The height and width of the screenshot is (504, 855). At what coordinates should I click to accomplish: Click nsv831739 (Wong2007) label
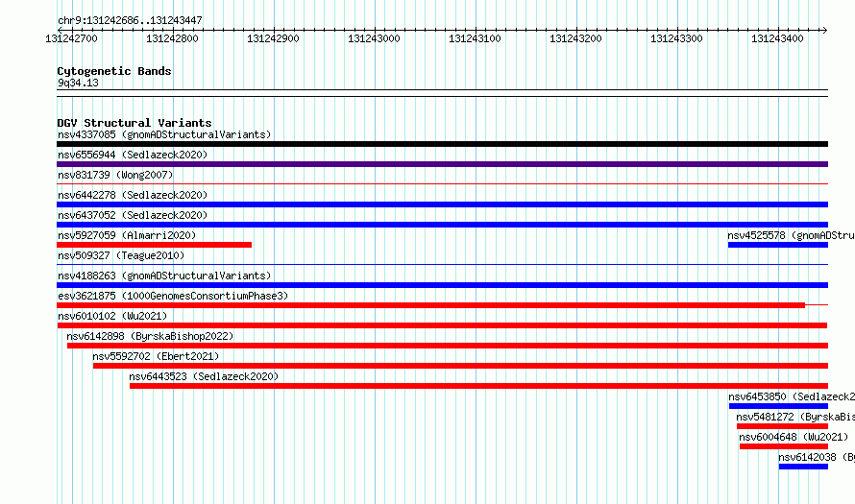coord(115,175)
